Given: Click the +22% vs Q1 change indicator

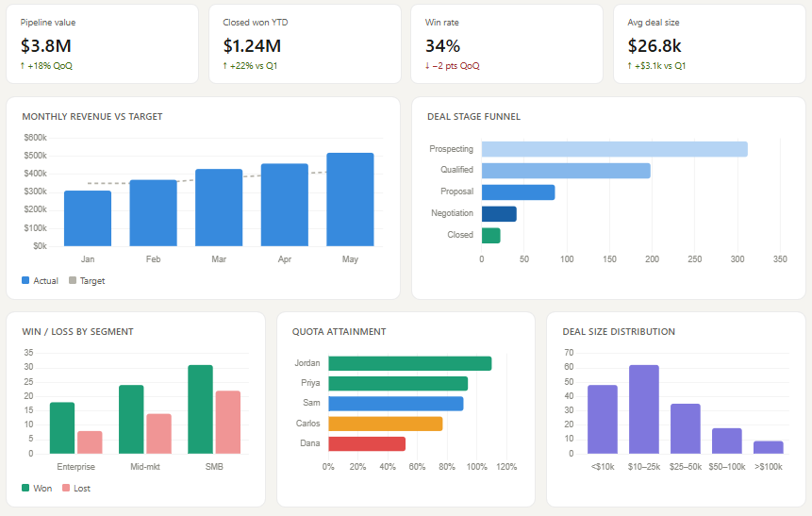Looking at the screenshot, I should (x=250, y=66).
